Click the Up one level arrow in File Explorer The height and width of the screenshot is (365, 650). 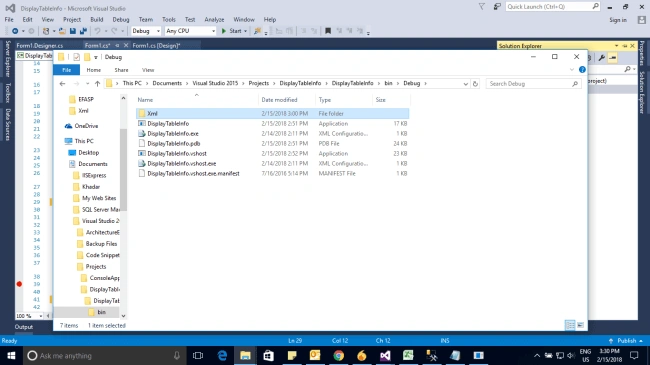pyautogui.click(x=97, y=84)
